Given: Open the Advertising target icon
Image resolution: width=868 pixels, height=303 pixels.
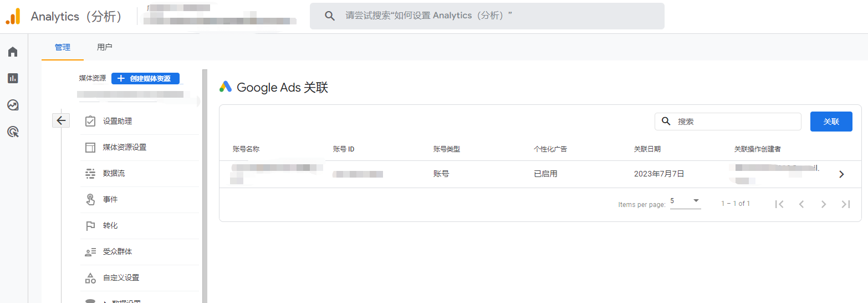Looking at the screenshot, I should click(13, 132).
